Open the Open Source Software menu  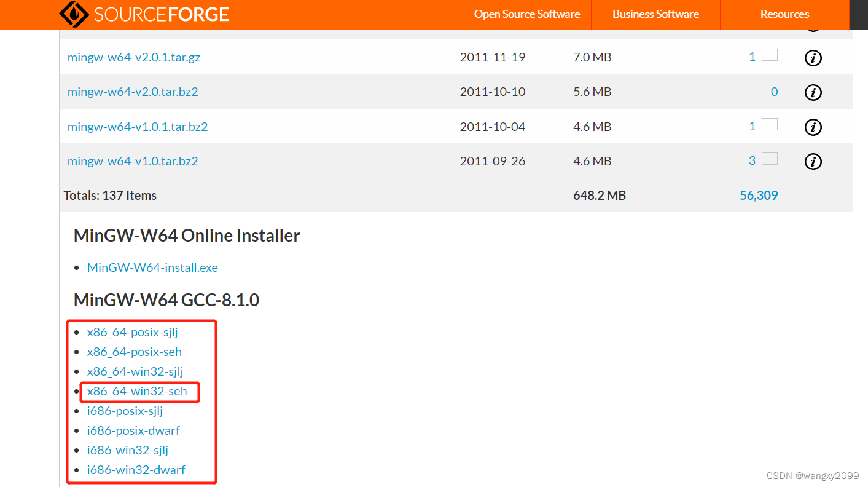click(527, 14)
